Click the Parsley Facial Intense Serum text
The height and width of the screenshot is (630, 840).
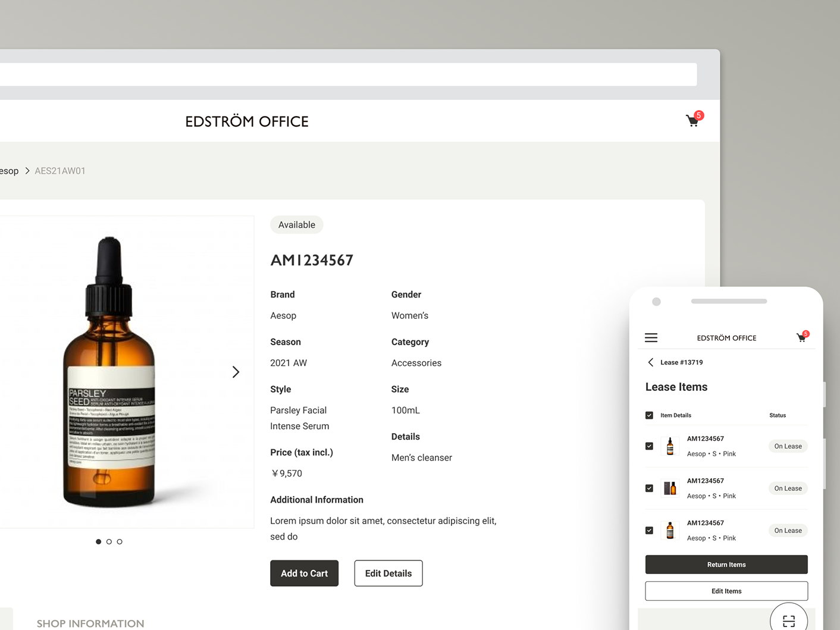point(300,418)
